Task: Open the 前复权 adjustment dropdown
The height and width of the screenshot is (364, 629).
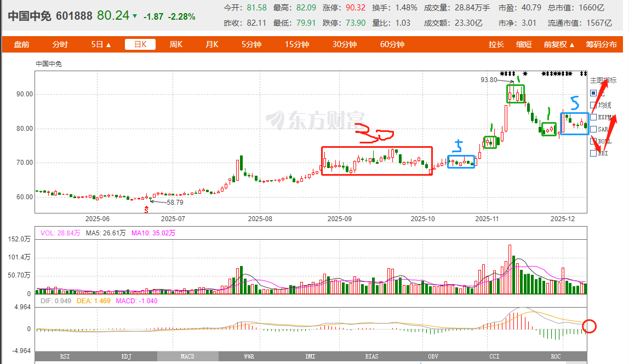Action: 559,44
